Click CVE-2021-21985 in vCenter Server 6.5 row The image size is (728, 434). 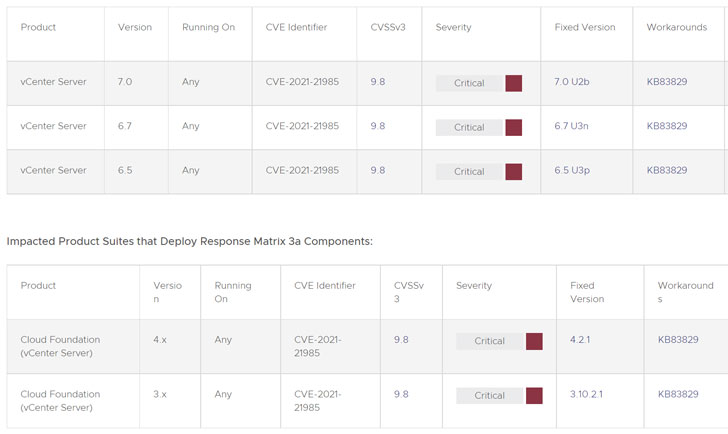pos(302,170)
